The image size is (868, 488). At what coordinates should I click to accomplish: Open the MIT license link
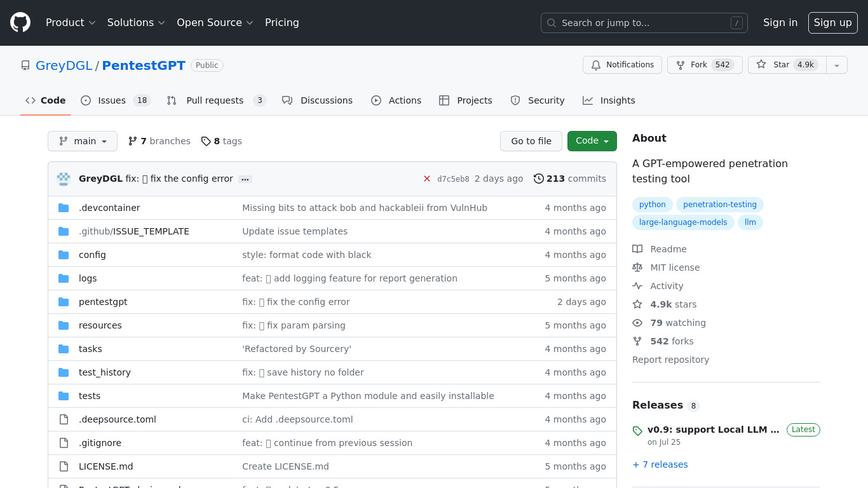click(666, 268)
